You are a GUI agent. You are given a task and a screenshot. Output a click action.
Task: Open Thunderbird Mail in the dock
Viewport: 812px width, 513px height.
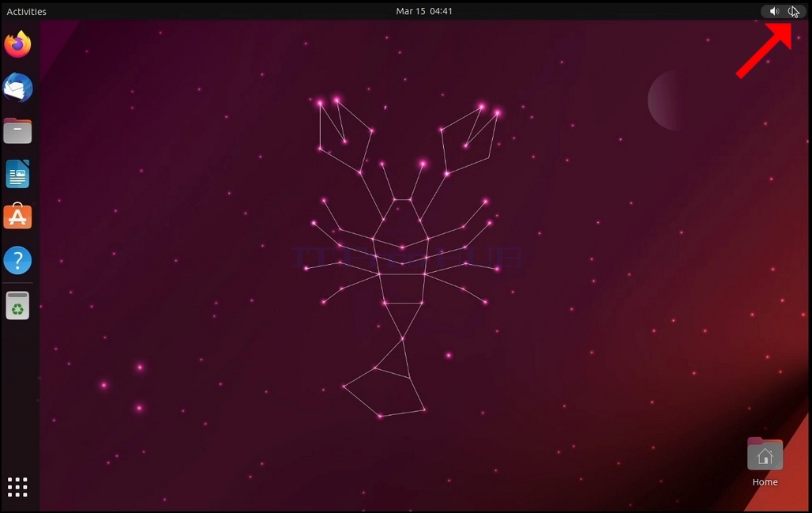coord(17,88)
